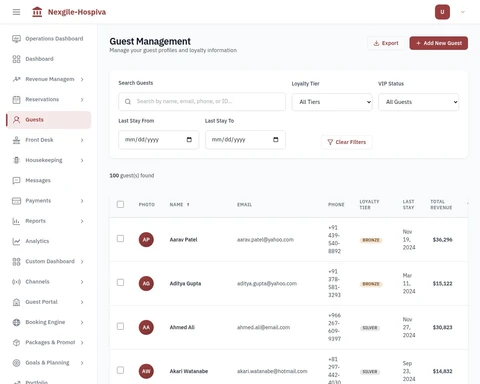The width and height of the screenshot is (480, 384).
Task: Open Last Stay From calendar picker icon
Action: [x=189, y=139]
